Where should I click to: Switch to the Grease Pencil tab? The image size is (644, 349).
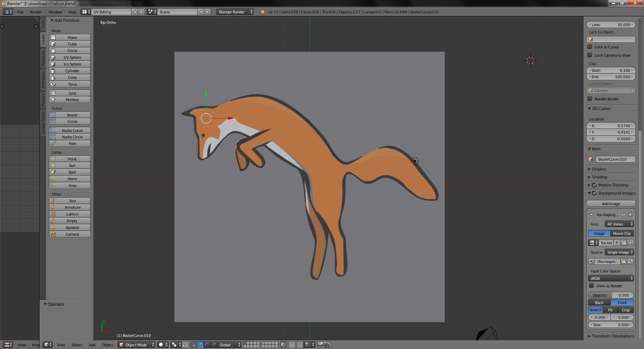point(43,123)
